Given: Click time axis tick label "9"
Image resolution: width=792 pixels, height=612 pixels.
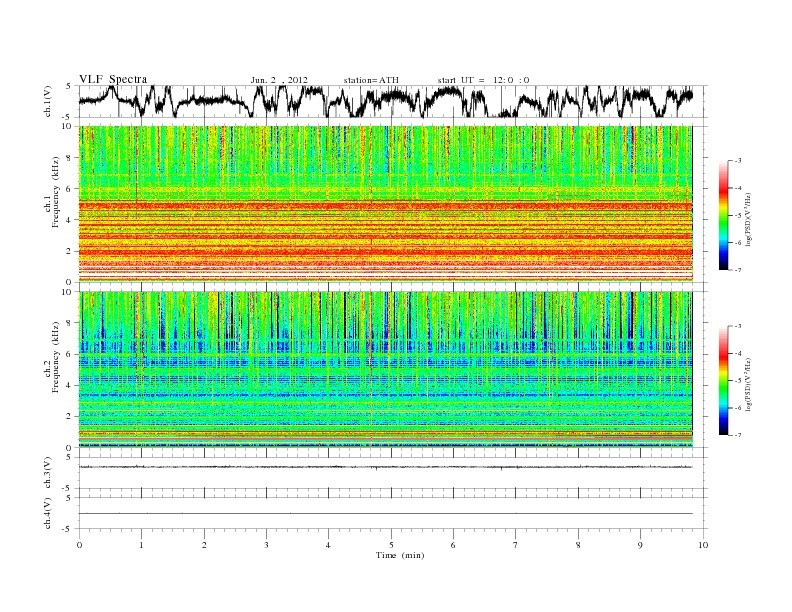Looking at the screenshot, I should point(640,545).
